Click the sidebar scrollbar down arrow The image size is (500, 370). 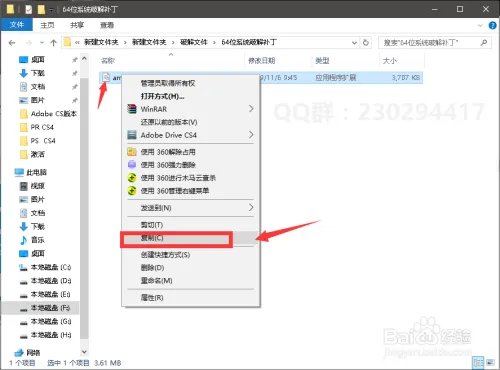84,352
